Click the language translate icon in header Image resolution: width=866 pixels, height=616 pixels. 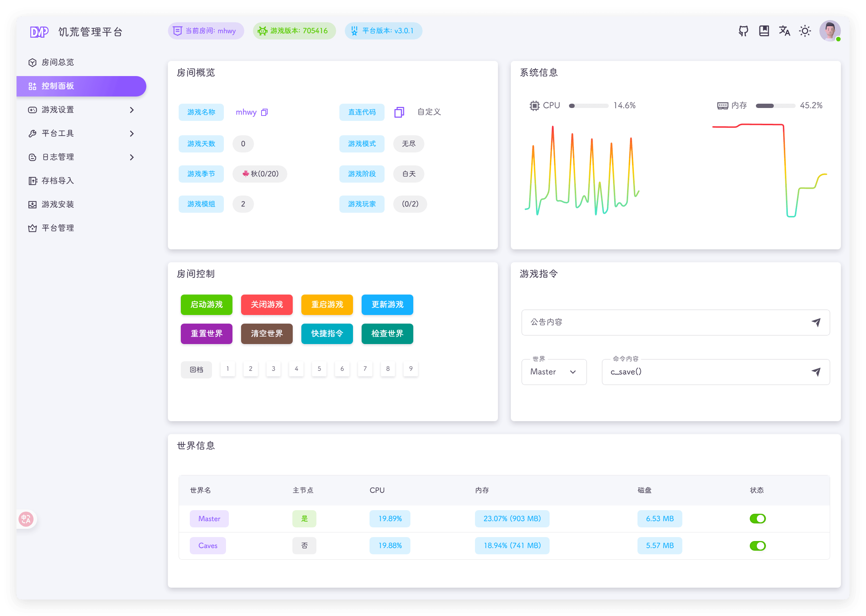click(x=785, y=31)
